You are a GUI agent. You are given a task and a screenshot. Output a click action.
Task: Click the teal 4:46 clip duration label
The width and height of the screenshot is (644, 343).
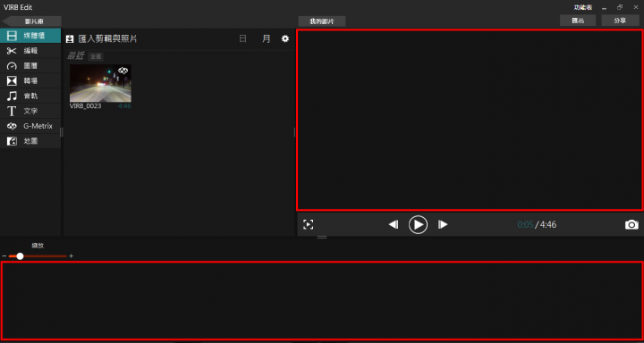[x=124, y=106]
